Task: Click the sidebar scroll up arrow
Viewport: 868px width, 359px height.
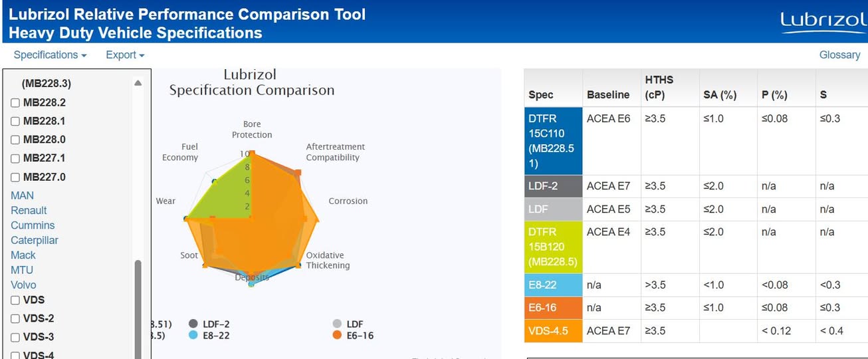Action: 138,84
